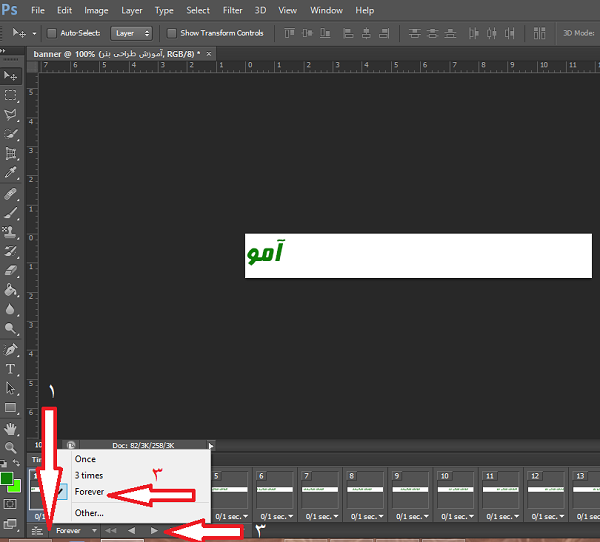Viewport: 600px width, 542px height.
Task: Open the Filter menu
Action: coord(232,10)
